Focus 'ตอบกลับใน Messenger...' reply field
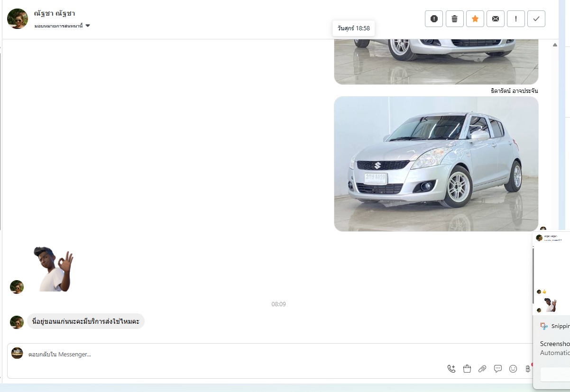This screenshot has width=570, height=392. (270, 354)
